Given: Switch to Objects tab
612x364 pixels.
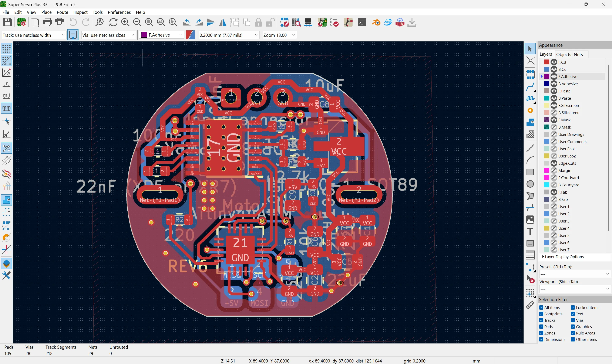Looking at the screenshot, I should coord(564,54).
